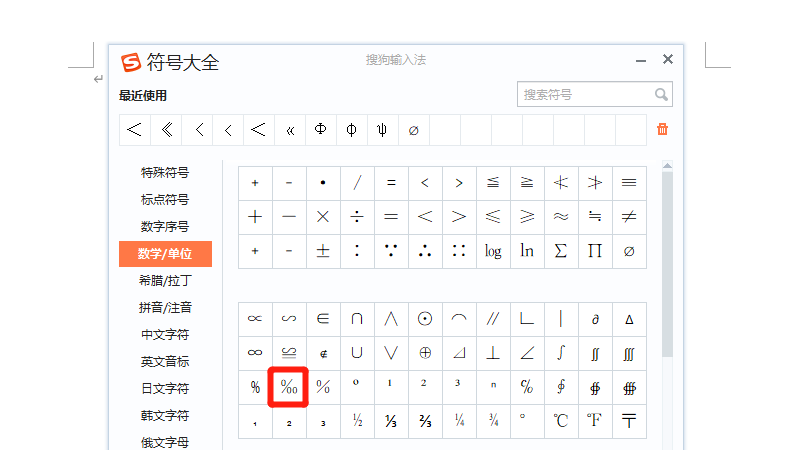Insert the log function symbol
The height and width of the screenshot is (450, 800).
tap(493, 251)
